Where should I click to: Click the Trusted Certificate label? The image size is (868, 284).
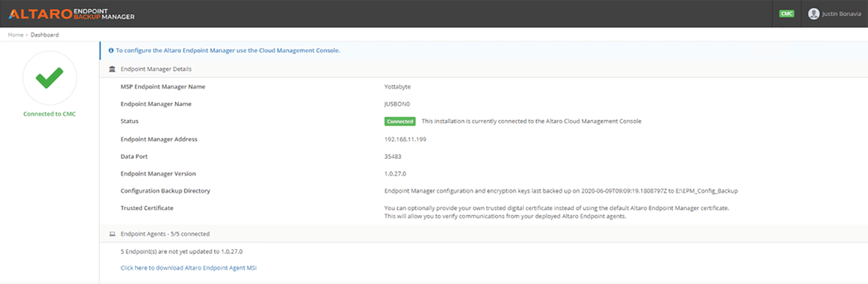tap(147, 208)
